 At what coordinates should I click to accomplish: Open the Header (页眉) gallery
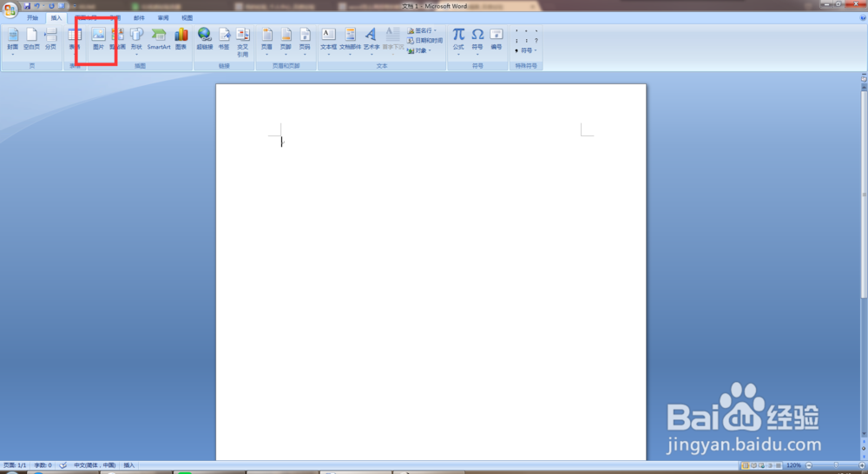point(266,41)
